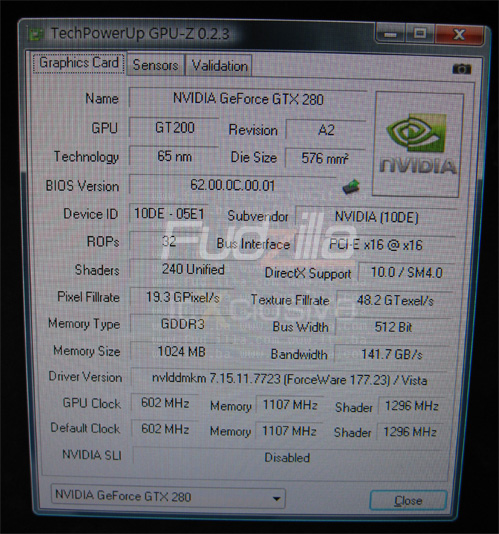The image size is (499, 534).
Task: Click the ROPs value 32
Action: click(169, 241)
